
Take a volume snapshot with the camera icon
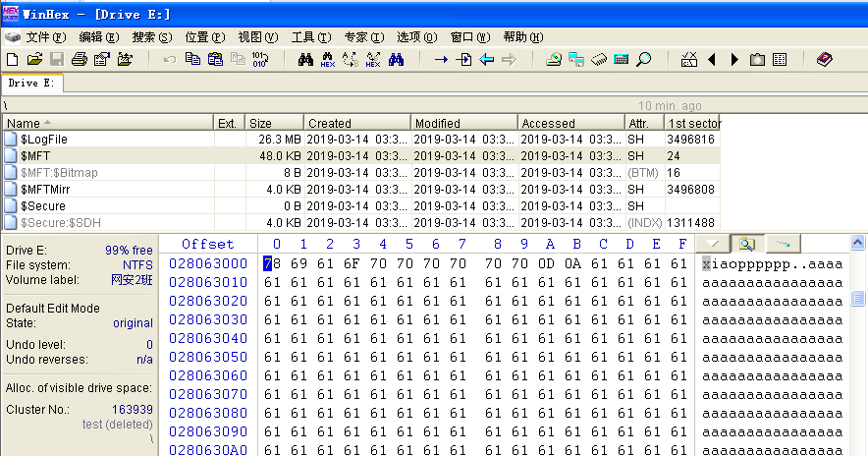pos(757,59)
